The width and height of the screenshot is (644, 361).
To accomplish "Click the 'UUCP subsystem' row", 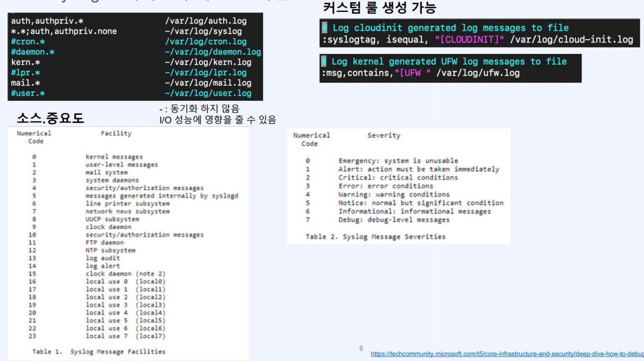I will tap(112, 219).
